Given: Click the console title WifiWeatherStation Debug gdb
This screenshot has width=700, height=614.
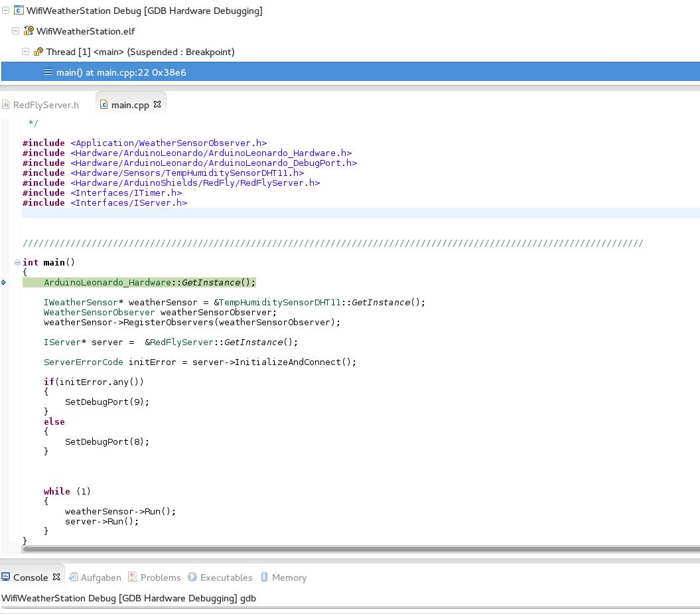Looking at the screenshot, I should click(x=129, y=598).
